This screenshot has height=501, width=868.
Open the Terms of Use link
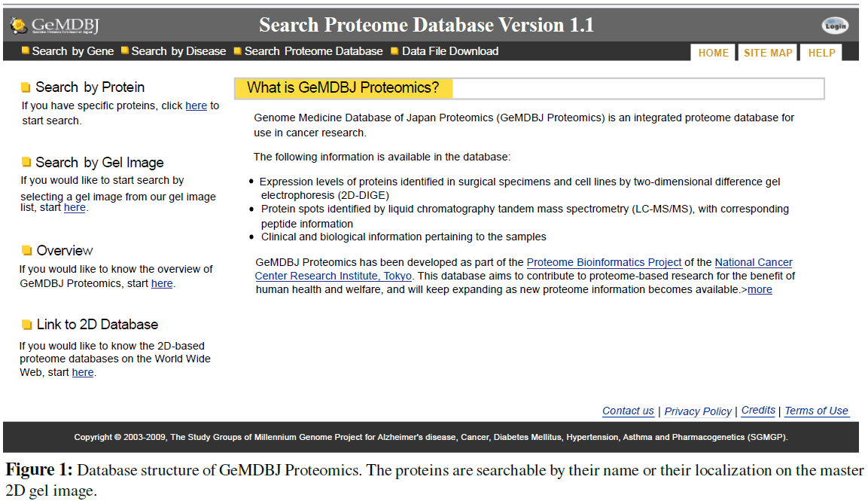816,411
